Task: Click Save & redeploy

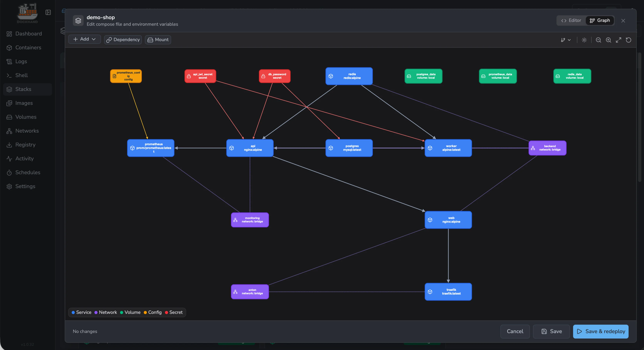Action: point(601,331)
